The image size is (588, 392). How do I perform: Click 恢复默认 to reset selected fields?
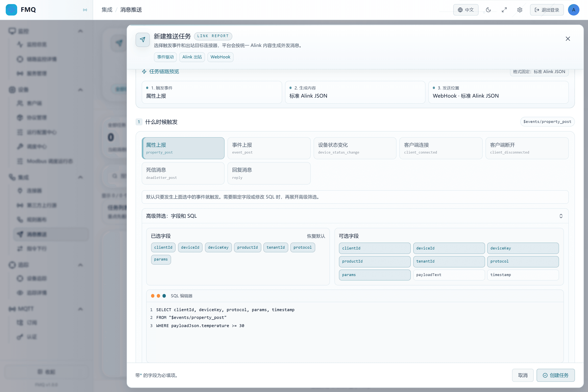(x=316, y=236)
